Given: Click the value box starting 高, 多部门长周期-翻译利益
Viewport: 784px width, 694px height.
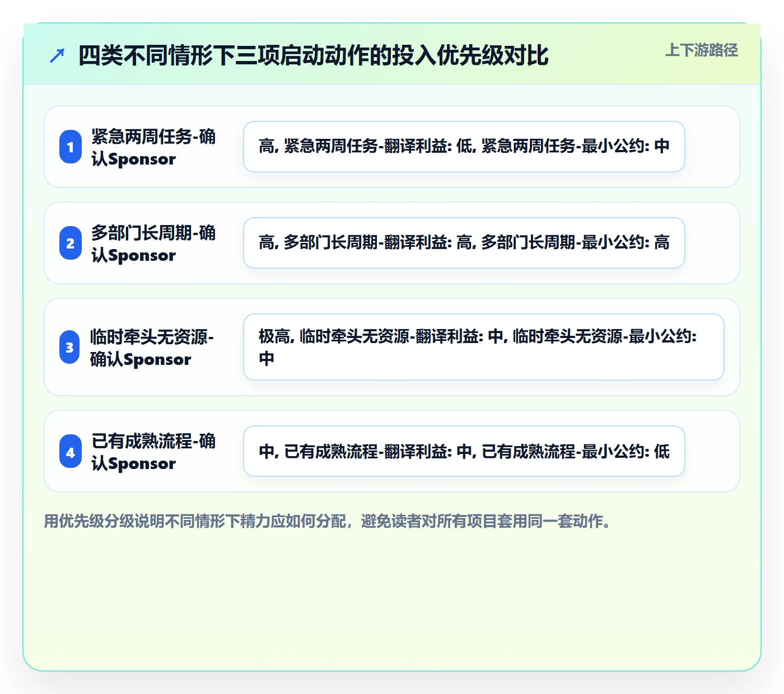Looking at the screenshot, I should (464, 243).
